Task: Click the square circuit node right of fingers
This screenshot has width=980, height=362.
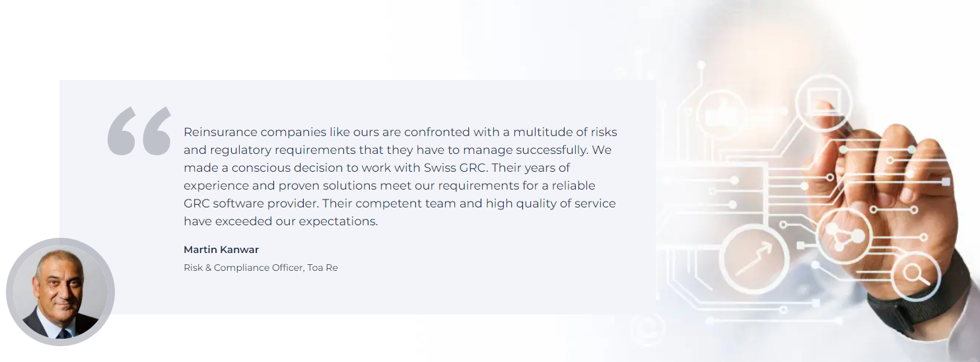Action: tap(946, 182)
